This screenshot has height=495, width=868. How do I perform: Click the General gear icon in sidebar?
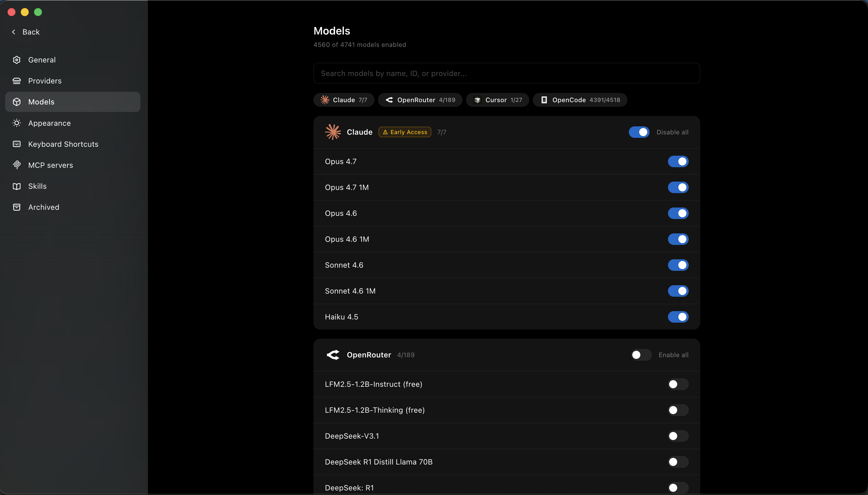(17, 60)
